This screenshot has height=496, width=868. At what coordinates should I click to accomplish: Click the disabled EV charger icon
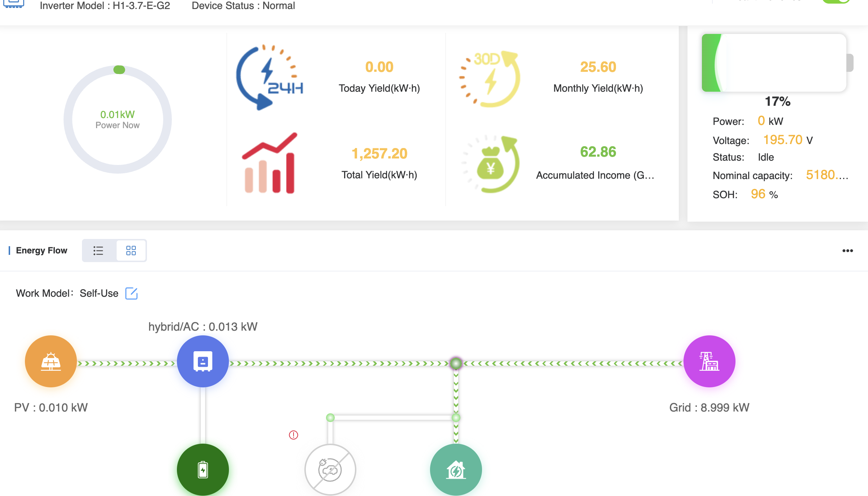330,470
